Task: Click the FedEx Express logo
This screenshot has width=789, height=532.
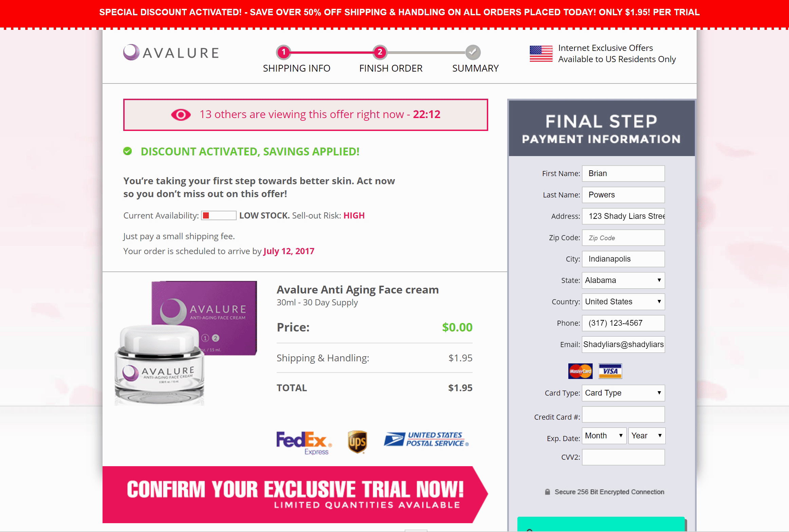Action: tap(304, 443)
